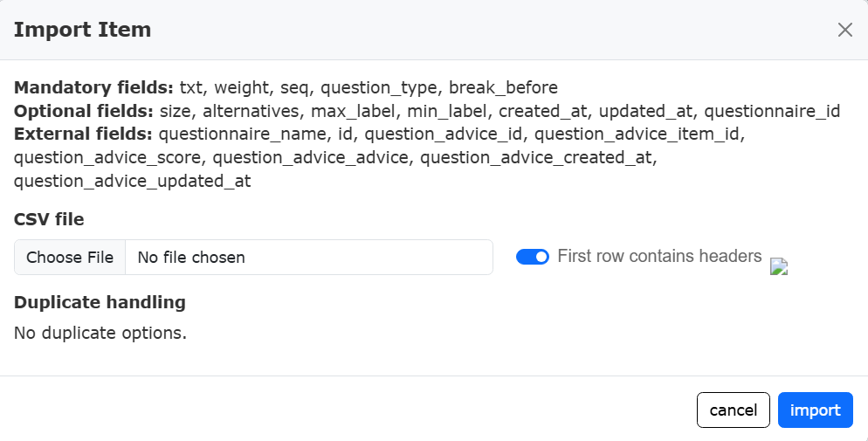Close the Import Item dialog

(844, 30)
